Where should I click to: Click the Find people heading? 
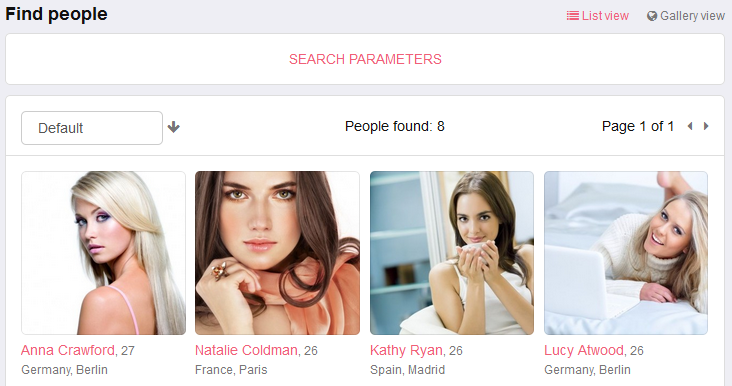point(56,14)
